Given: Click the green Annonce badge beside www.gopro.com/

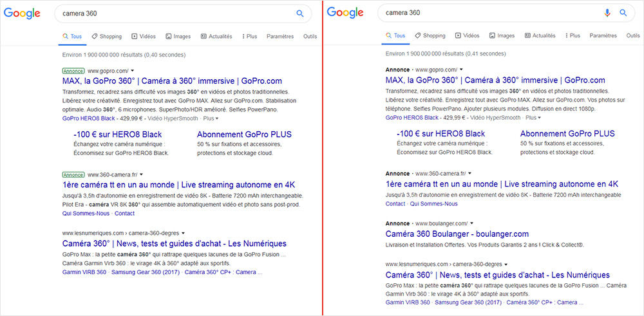Looking at the screenshot, I should tap(73, 71).
